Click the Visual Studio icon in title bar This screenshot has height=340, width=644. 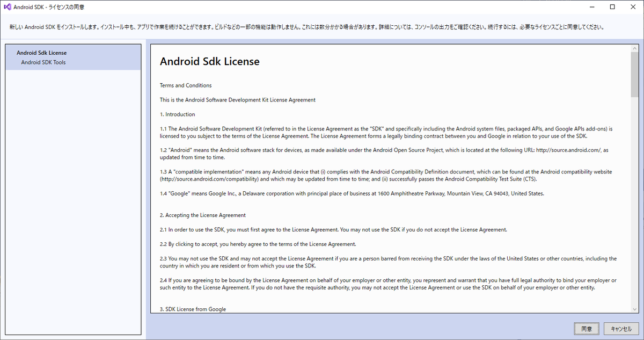point(8,7)
